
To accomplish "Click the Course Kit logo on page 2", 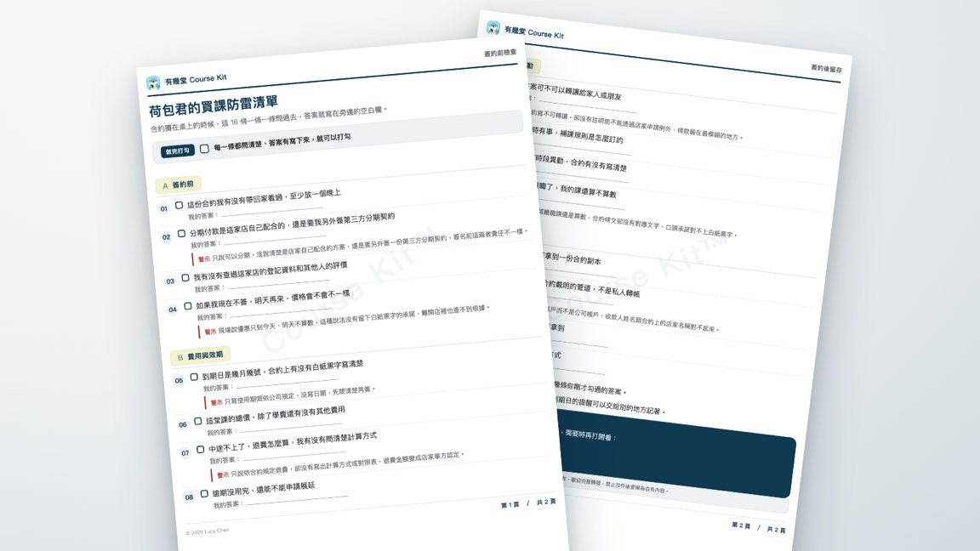I will tap(493, 28).
